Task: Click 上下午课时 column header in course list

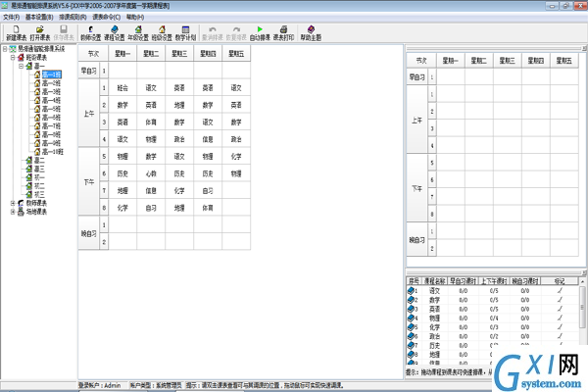Action: [x=494, y=281]
